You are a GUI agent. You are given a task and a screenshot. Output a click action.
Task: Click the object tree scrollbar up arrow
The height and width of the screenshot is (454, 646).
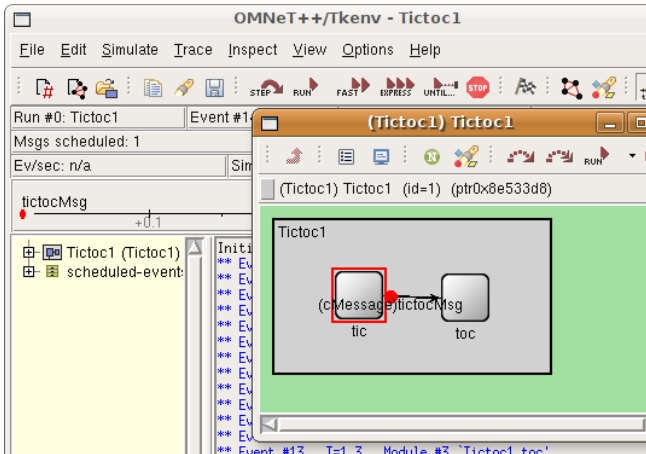194,247
